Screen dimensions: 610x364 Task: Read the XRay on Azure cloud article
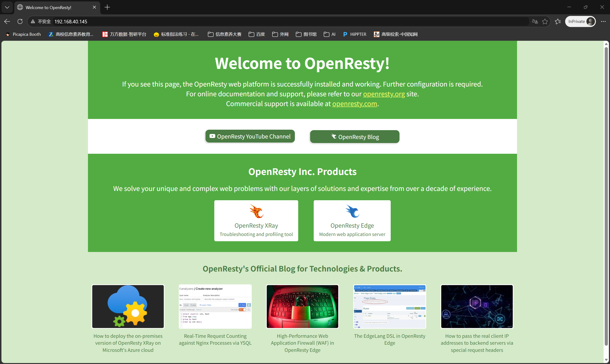pyautogui.click(x=128, y=343)
